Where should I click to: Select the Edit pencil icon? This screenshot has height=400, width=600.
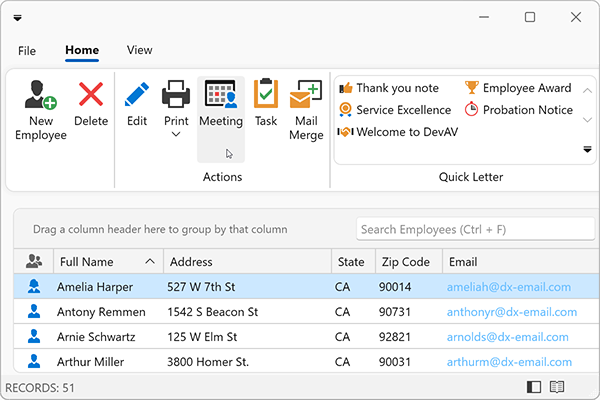[137, 95]
